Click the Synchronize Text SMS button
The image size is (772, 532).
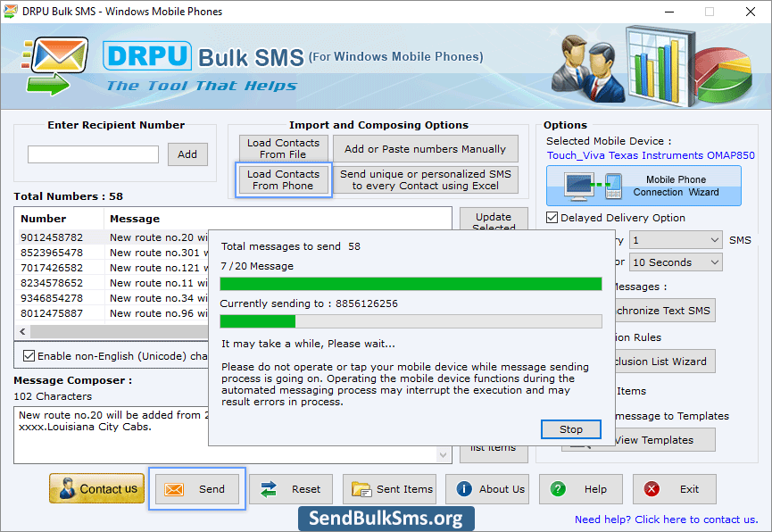(x=663, y=311)
